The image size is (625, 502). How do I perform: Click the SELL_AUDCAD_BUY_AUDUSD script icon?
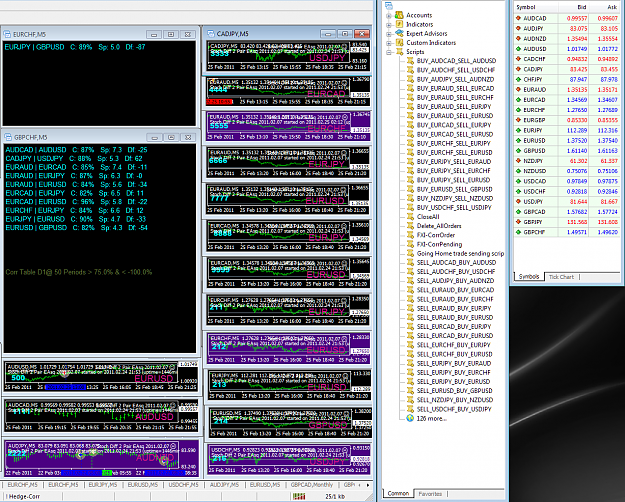(410, 262)
